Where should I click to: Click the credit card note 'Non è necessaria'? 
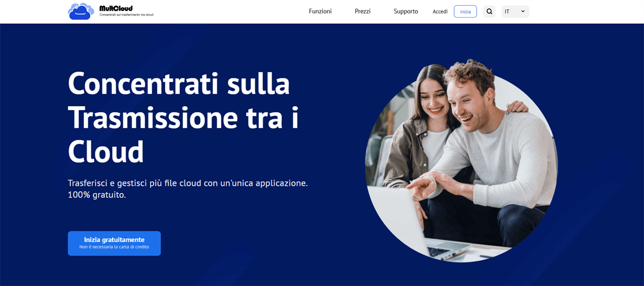pos(114,247)
